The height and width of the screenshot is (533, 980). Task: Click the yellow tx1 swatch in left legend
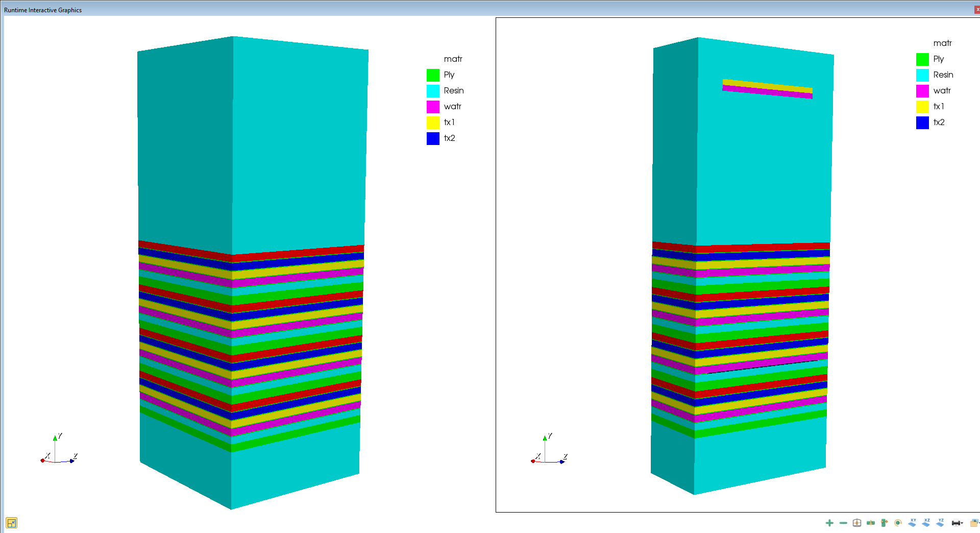[433, 123]
